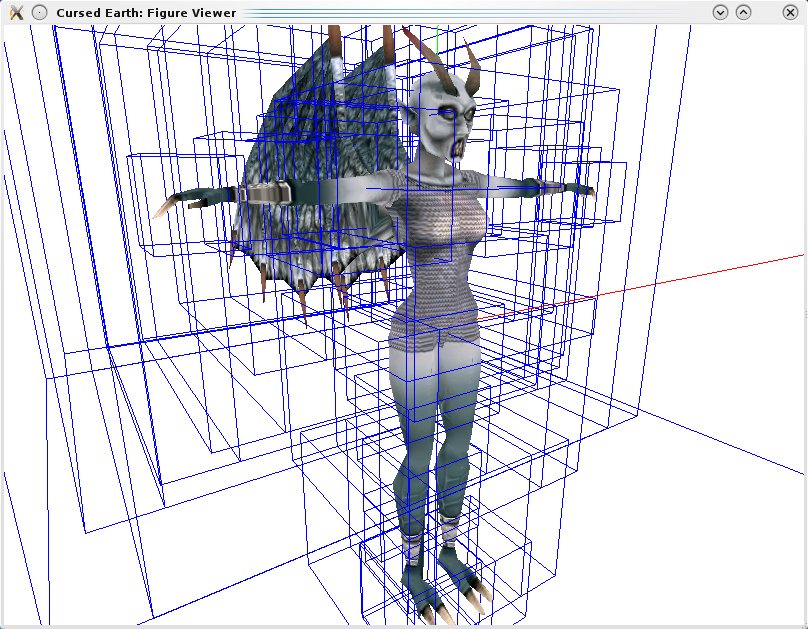Click the round sticky button in the title bar
Image resolution: width=808 pixels, height=629 pixels.
pos(39,12)
